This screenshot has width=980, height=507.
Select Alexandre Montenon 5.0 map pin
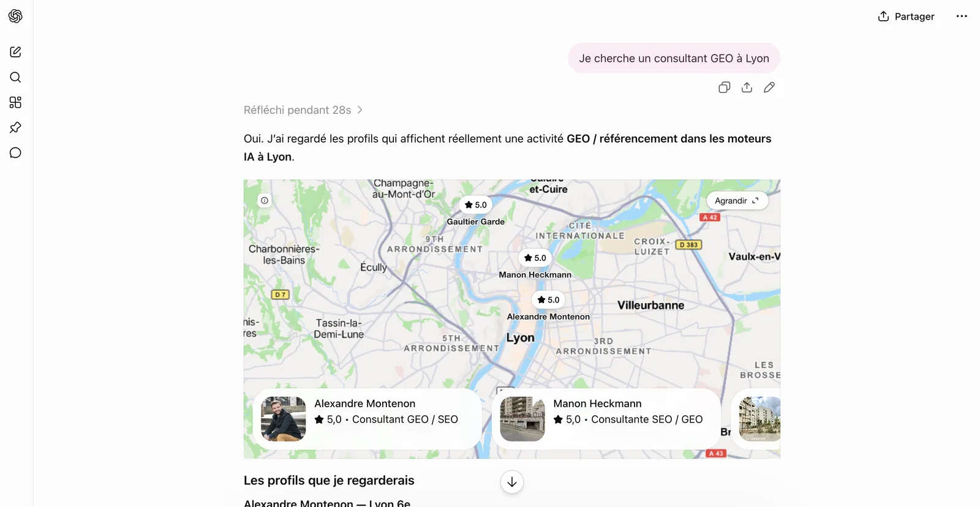549,299
